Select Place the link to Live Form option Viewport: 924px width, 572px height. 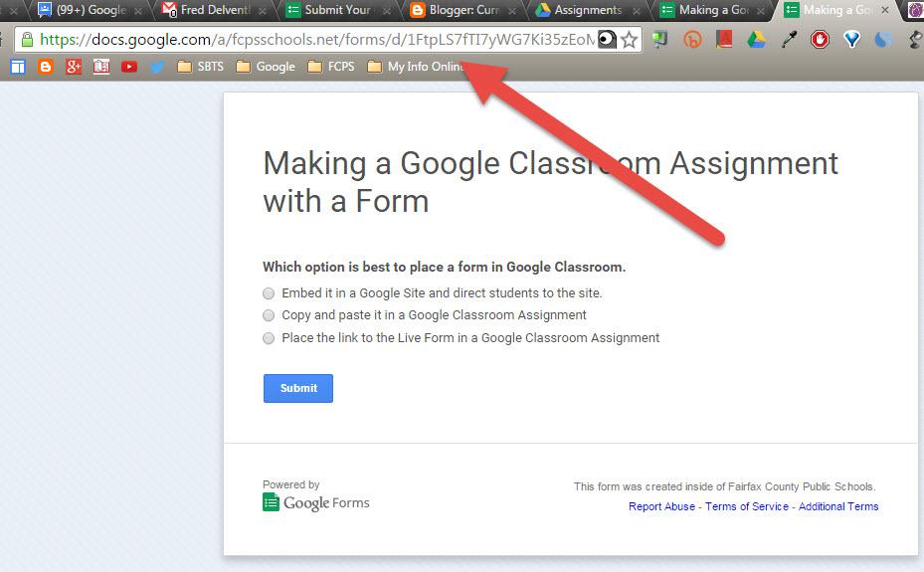click(x=269, y=338)
